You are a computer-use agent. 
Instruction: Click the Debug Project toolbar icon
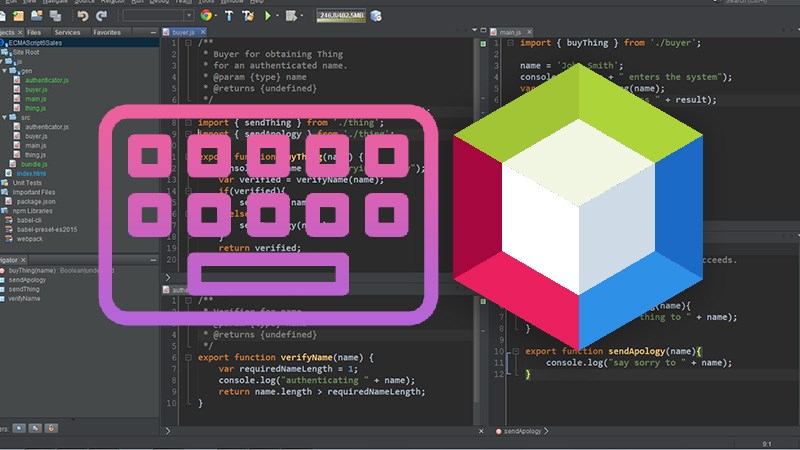pyautogui.click(x=291, y=16)
